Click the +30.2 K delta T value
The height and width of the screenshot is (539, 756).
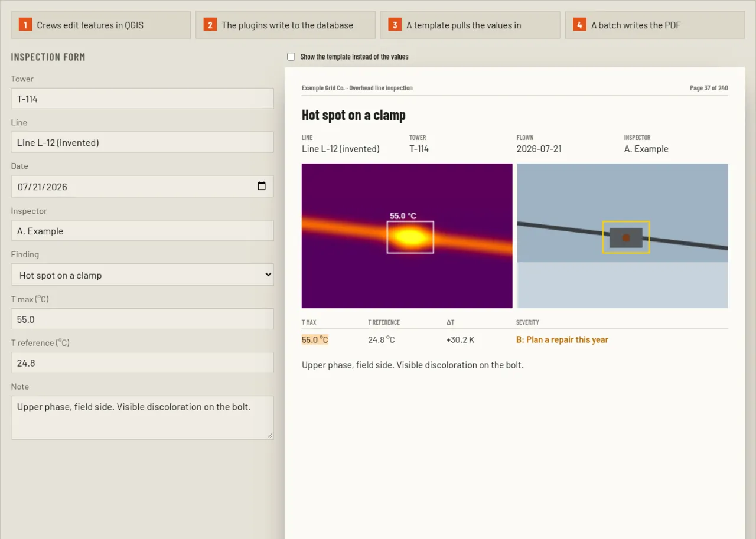pyautogui.click(x=461, y=340)
